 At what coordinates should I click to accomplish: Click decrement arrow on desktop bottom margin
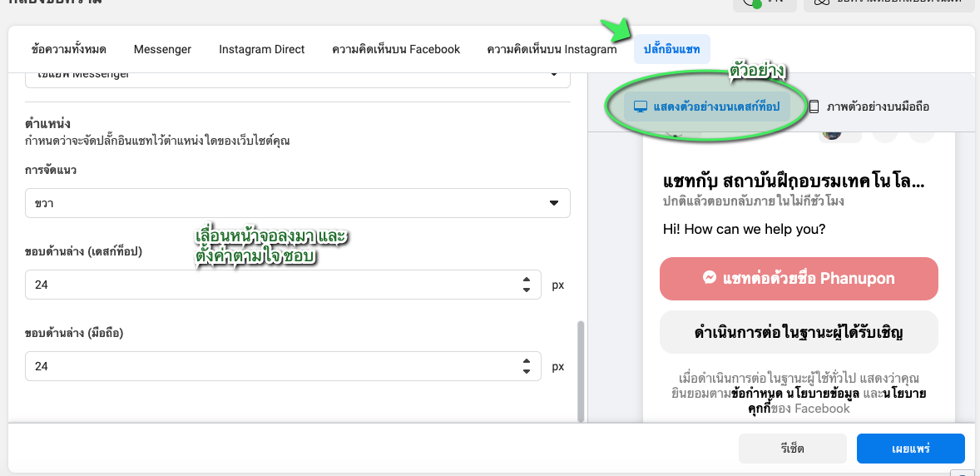(x=527, y=290)
